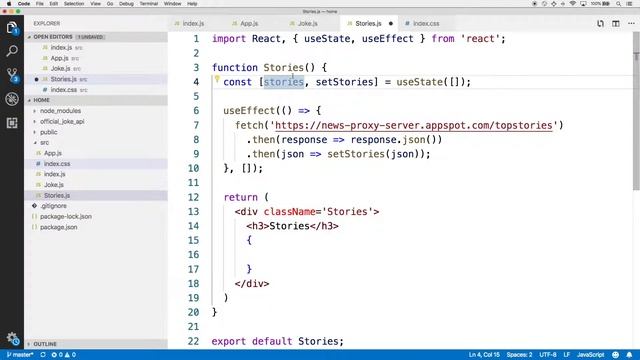Open the notifications bell
This screenshot has height=360, width=640.
pyautogui.click(x=629, y=355)
